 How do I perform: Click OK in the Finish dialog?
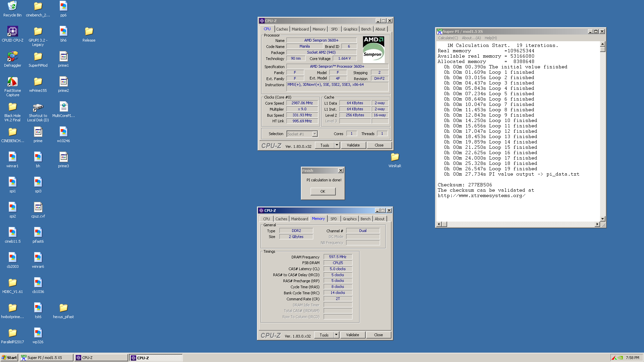pos(323,191)
